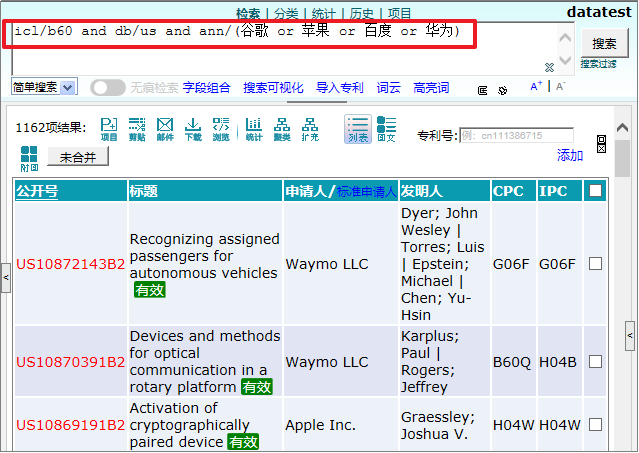
Task: Open the 统计 statistics chart icon
Action: click(254, 129)
